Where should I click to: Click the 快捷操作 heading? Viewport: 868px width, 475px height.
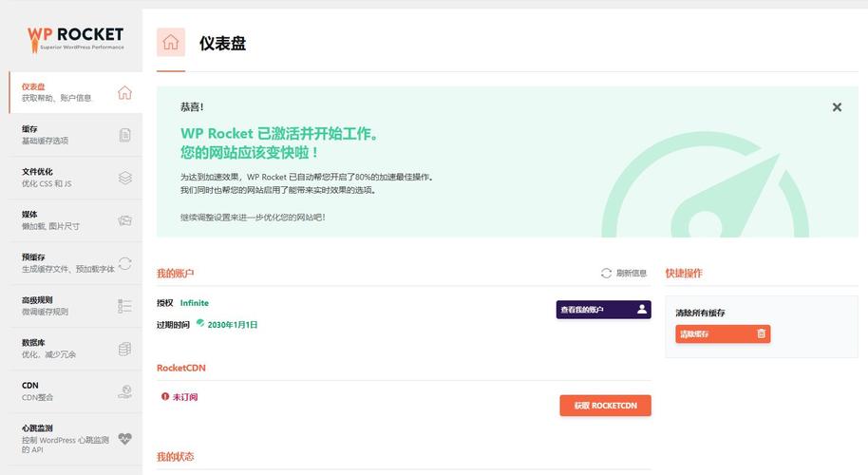click(x=684, y=273)
